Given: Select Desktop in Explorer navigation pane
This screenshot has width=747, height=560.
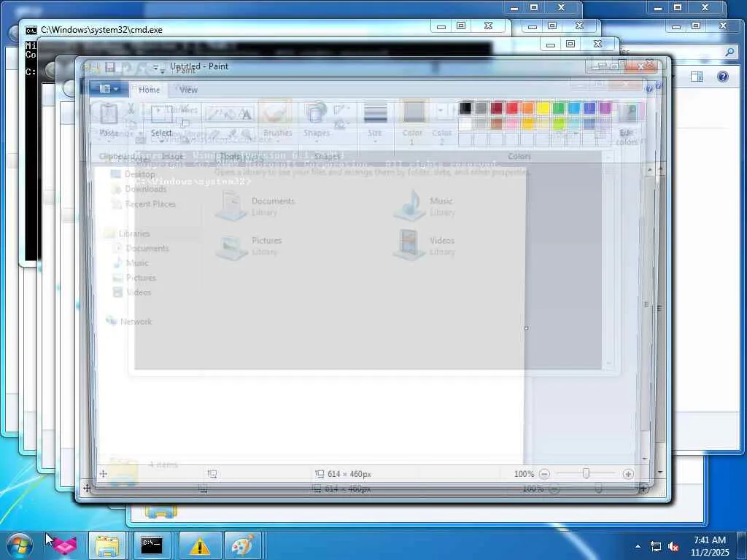Looking at the screenshot, I should [133, 174].
